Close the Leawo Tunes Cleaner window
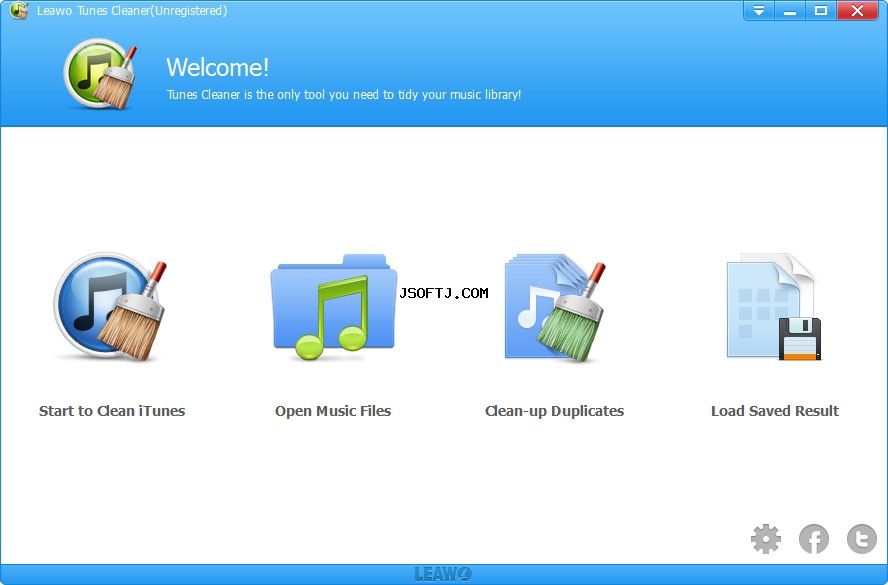The image size is (888, 585). (857, 11)
